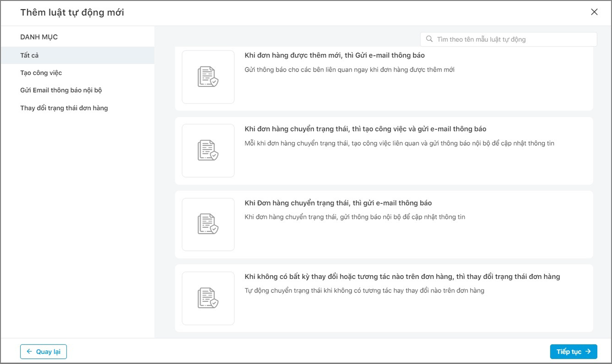
Task: Click the Quay lại button
Action: click(44, 352)
